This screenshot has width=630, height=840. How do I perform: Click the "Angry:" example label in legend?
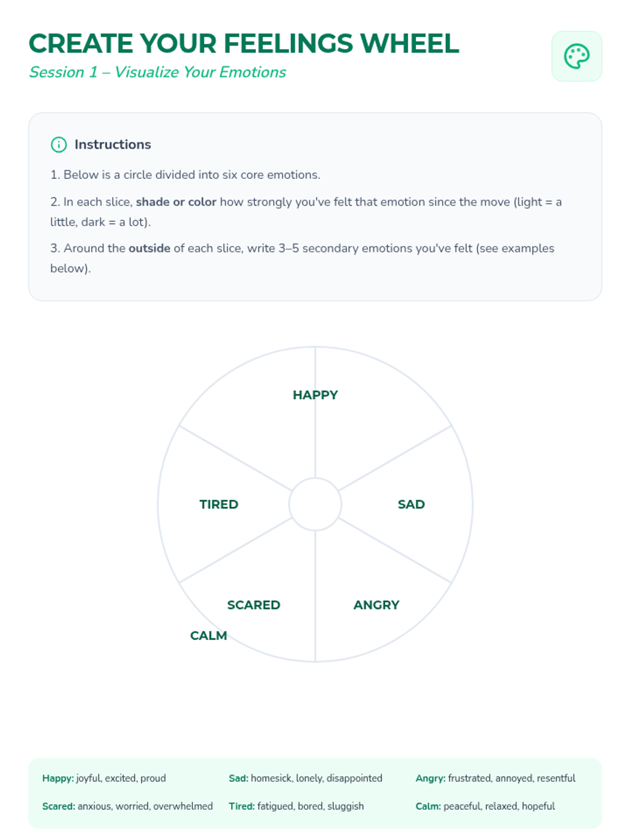(430, 778)
